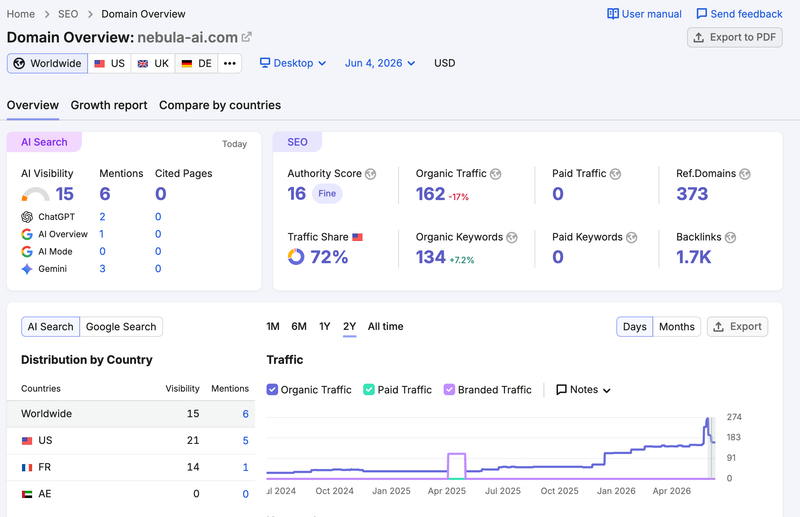Click FR mentions count 1
This screenshot has height=517, width=800.
click(x=245, y=467)
